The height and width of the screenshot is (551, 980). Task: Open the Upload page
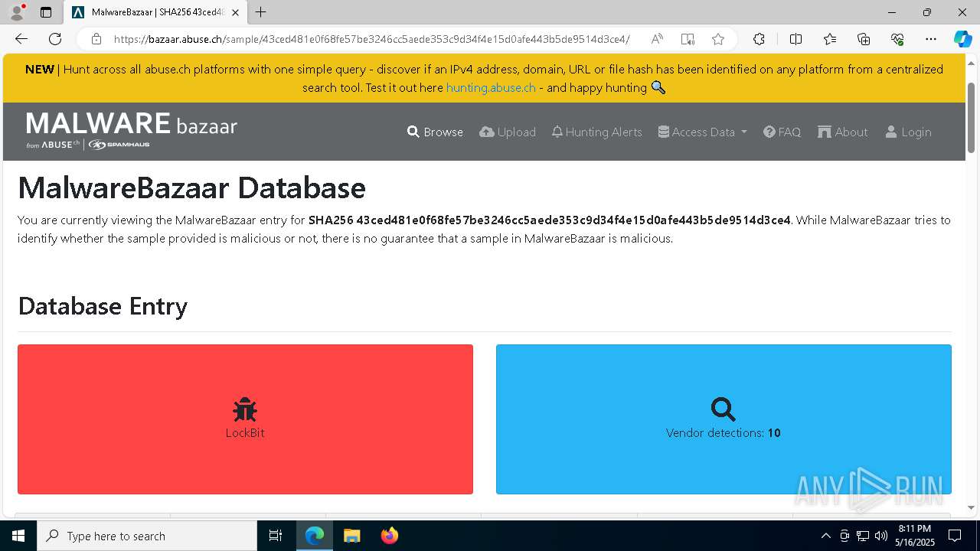[508, 132]
